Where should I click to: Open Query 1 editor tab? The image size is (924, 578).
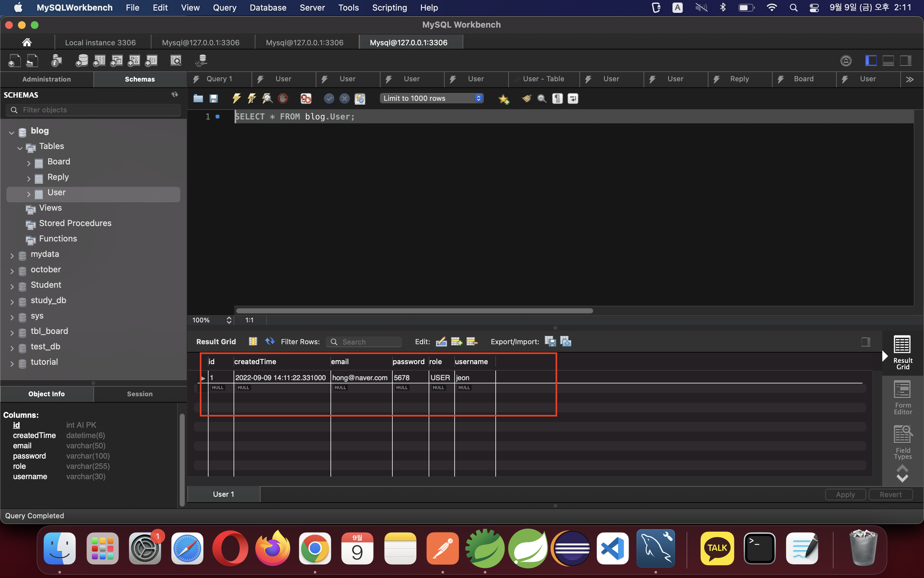click(219, 79)
